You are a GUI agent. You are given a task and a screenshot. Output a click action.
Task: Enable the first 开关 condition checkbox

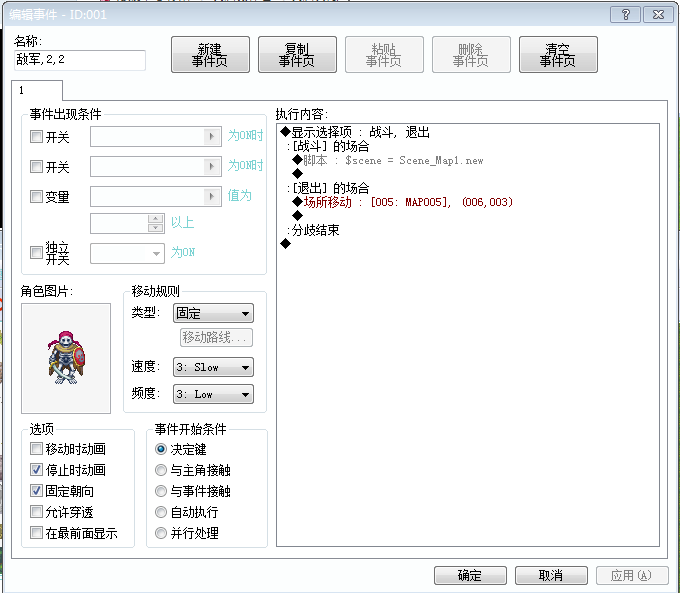pos(36,137)
